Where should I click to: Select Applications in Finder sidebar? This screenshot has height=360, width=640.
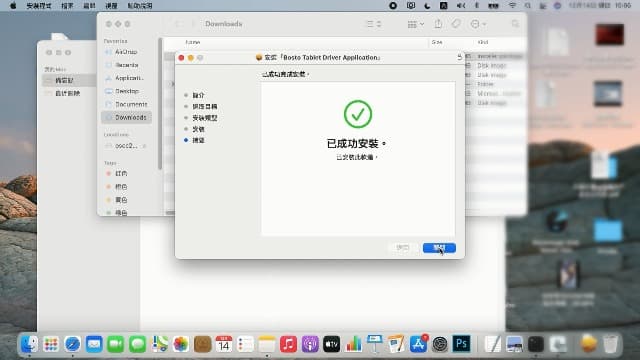(x=126, y=78)
